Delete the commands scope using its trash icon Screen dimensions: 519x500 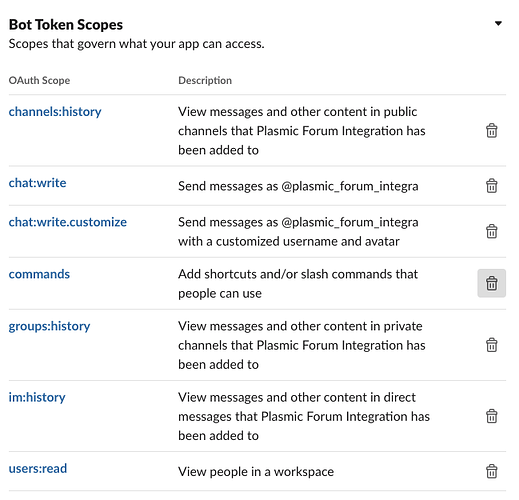(492, 283)
